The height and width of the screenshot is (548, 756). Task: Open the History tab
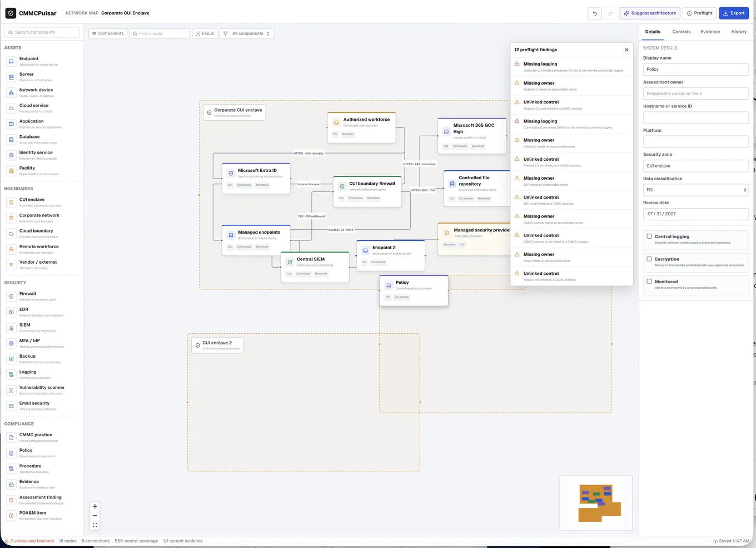pos(739,32)
